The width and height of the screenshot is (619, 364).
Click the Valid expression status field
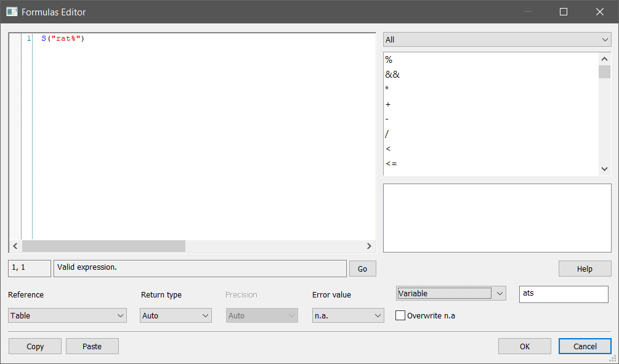[200, 268]
